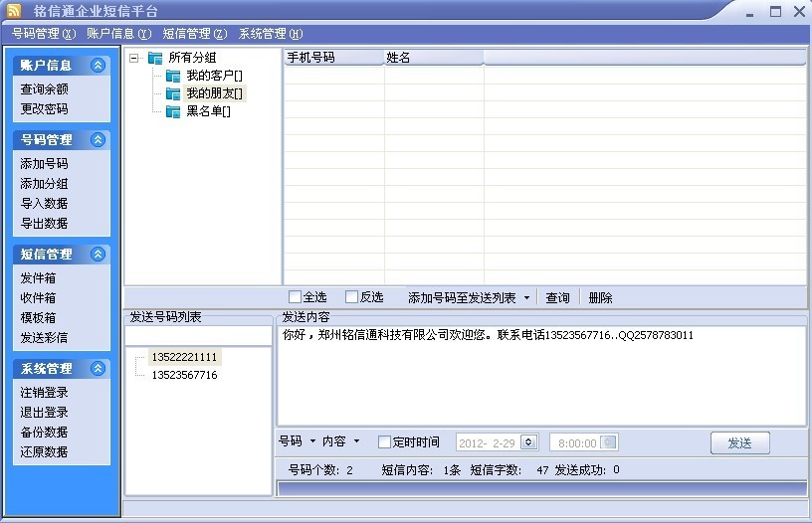The image size is (812, 523).
Task: Open 收件箱 in the sidebar
Action: [38, 298]
